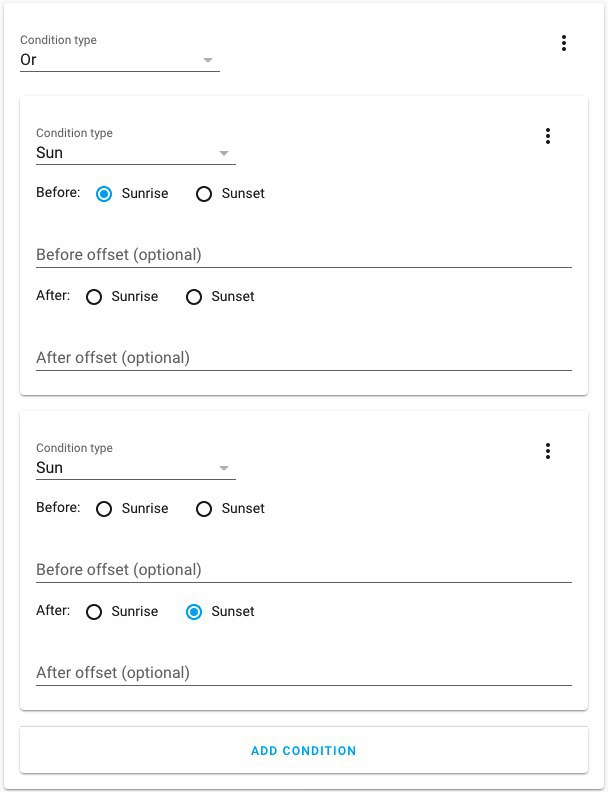Select After Sunset in the first Sun condition

click(194, 297)
